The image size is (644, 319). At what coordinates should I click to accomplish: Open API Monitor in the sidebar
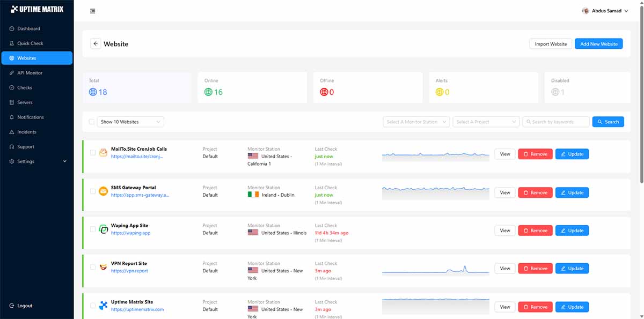[x=36, y=73]
